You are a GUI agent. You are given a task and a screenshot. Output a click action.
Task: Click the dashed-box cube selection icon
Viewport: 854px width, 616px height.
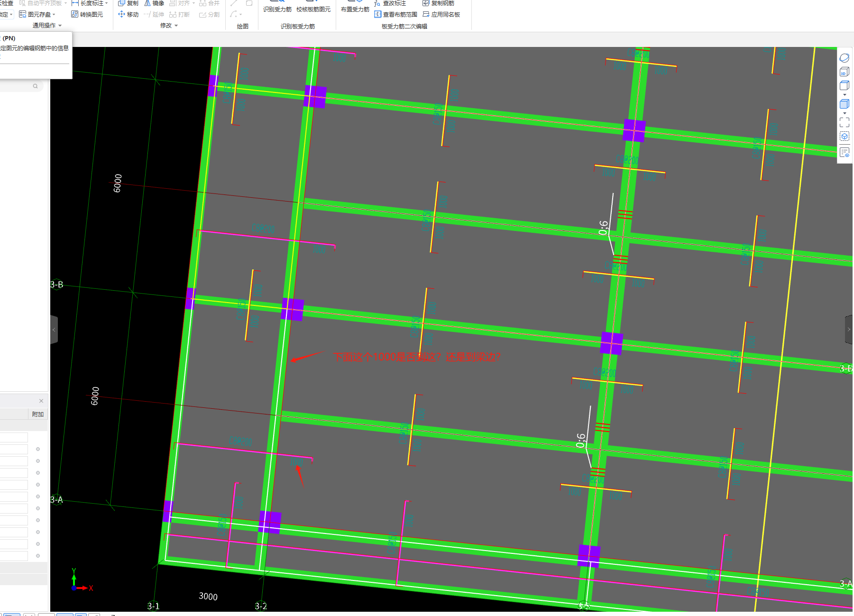click(845, 137)
